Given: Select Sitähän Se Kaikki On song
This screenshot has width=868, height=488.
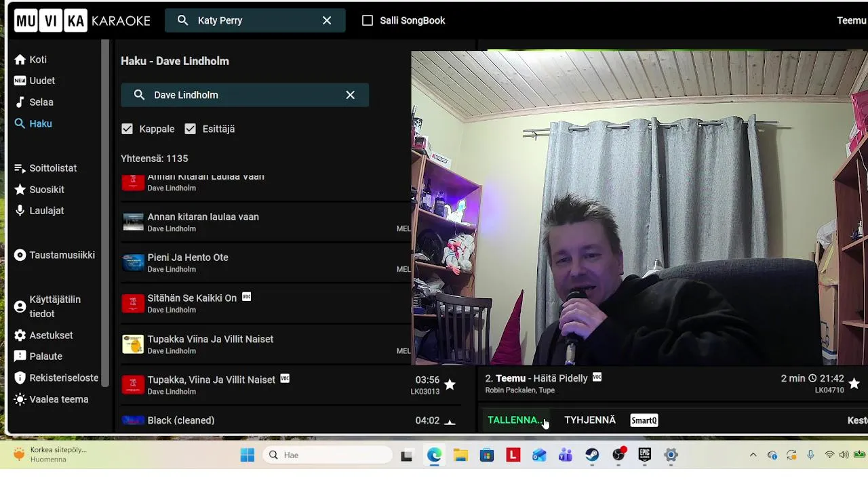Looking at the screenshot, I should coord(266,303).
